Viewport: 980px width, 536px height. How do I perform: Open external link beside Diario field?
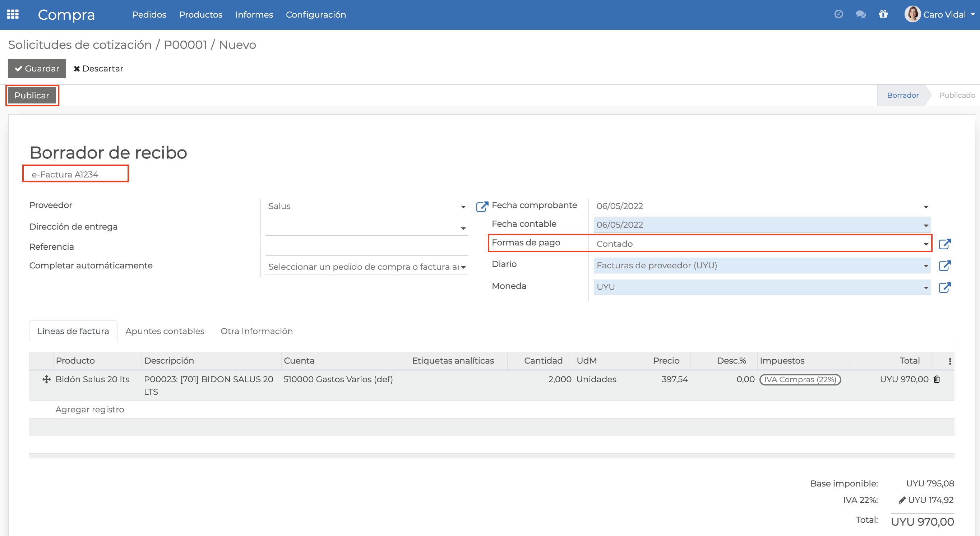tap(945, 265)
